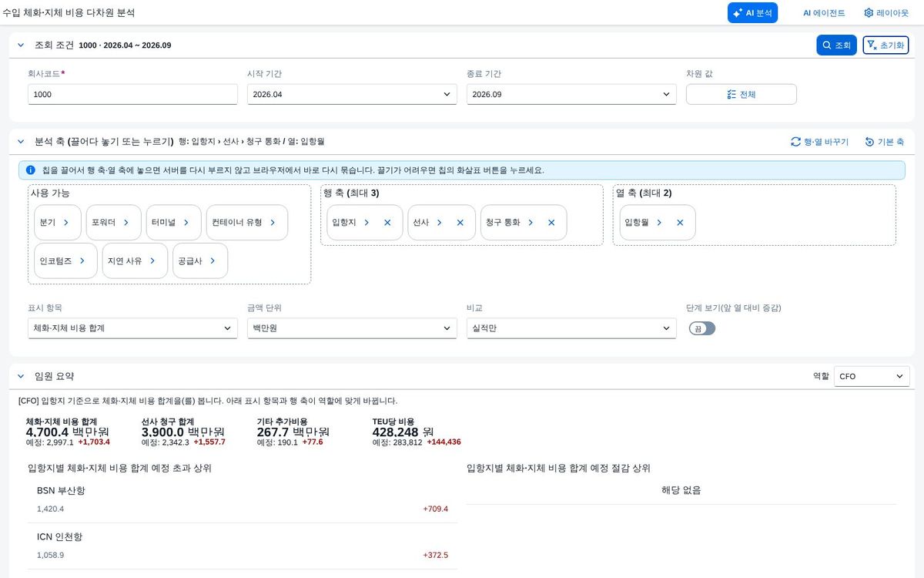The width and height of the screenshot is (924, 578).
Task: Click the AI 분석 sparkle button
Action: (x=752, y=13)
